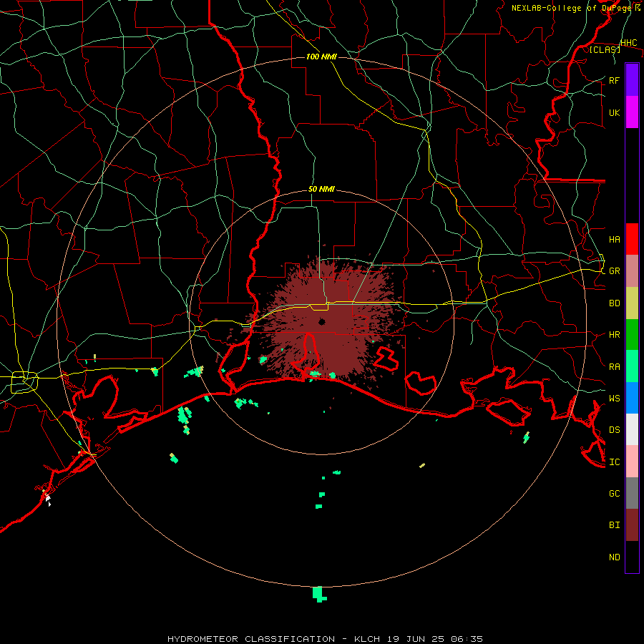Click the HR legend label
The width and height of the screenshot is (644, 644).
coord(614,335)
